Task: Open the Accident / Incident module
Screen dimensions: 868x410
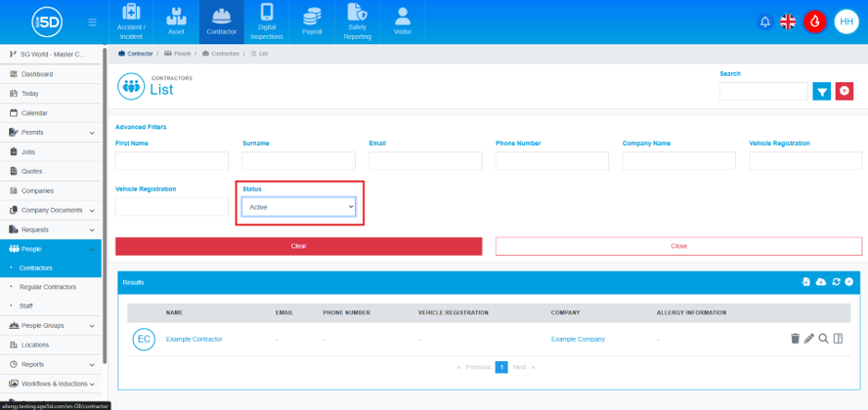Action: pos(131,22)
